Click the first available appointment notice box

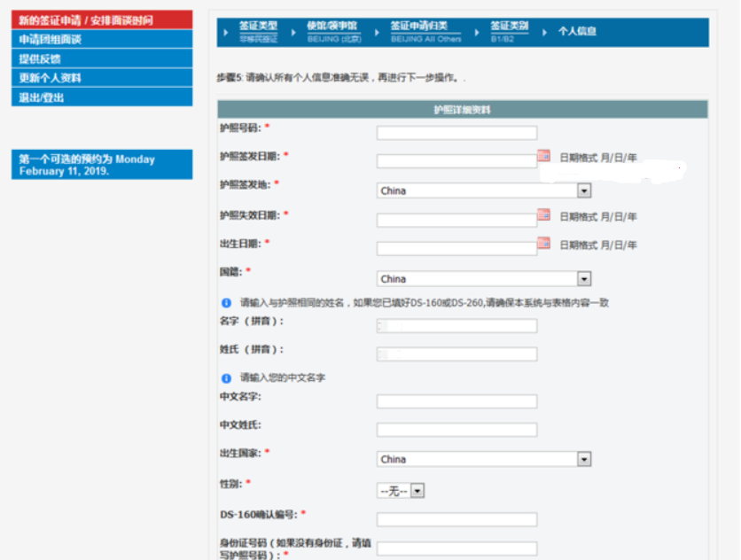pyautogui.click(x=102, y=165)
